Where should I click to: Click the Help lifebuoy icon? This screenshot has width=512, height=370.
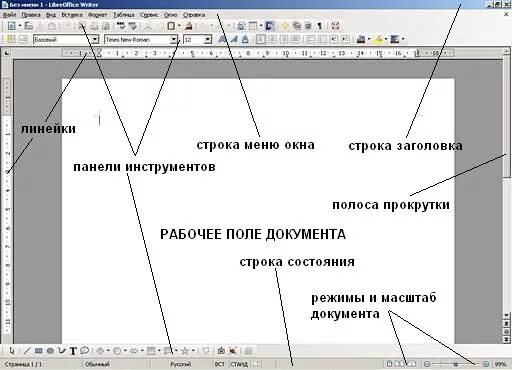335,26
